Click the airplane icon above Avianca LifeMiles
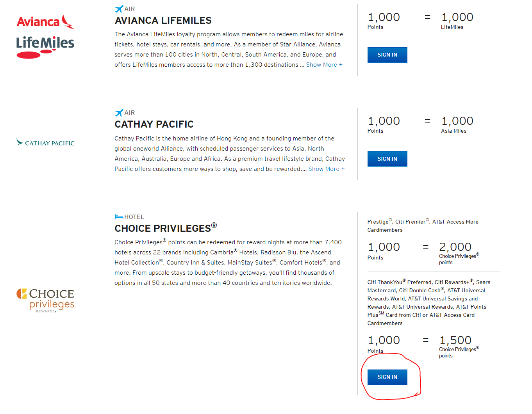The width and height of the screenshot is (532, 414). pos(119,9)
